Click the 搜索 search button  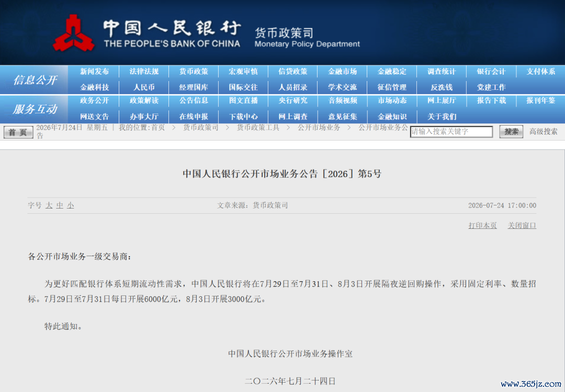pyautogui.click(x=511, y=132)
